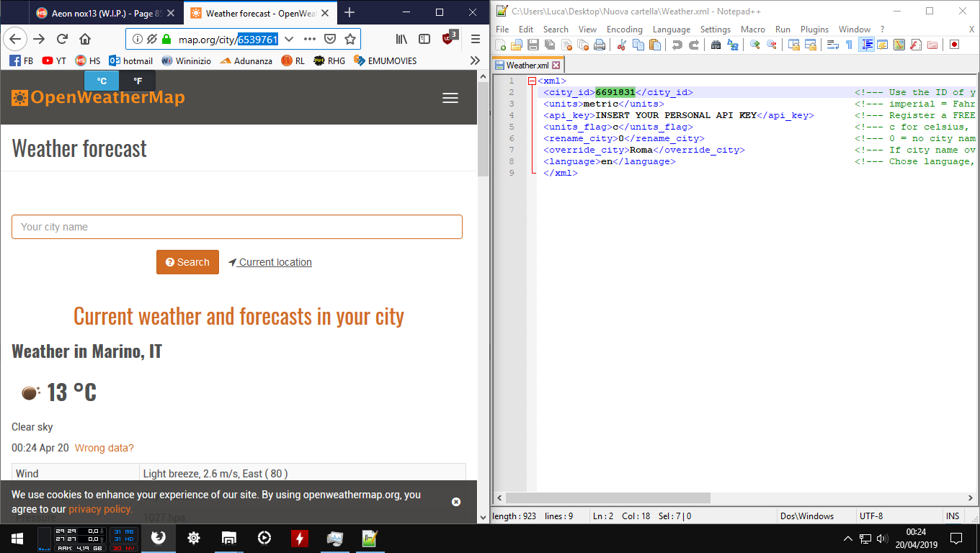Switch temperature units to °F

pos(138,81)
